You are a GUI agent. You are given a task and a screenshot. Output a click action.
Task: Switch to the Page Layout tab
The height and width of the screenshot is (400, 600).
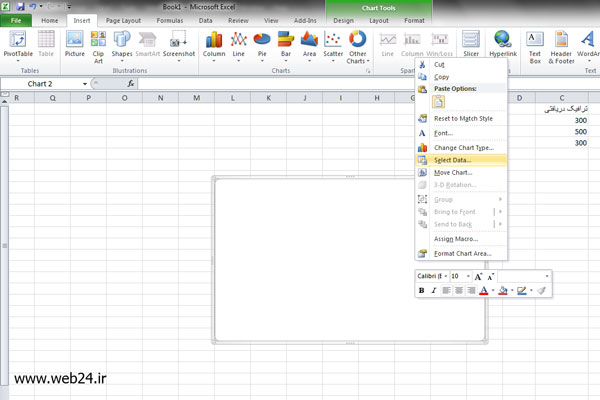(123, 21)
